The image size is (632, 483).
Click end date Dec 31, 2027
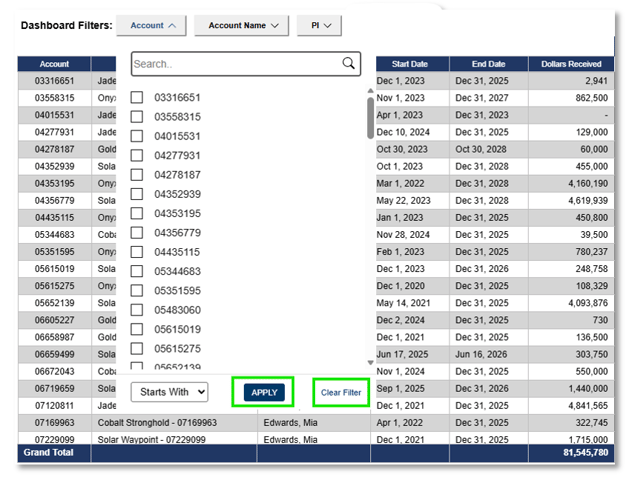[x=482, y=98]
